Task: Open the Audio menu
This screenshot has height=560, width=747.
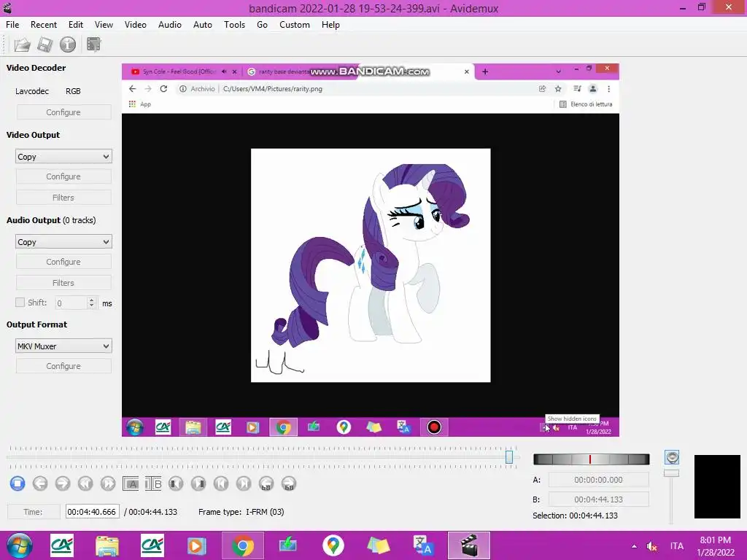Action: click(x=169, y=25)
